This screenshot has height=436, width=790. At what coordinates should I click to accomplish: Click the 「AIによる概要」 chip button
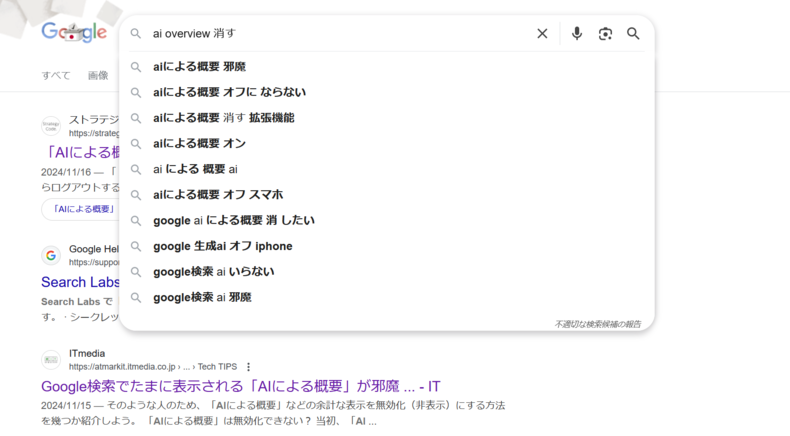83,209
